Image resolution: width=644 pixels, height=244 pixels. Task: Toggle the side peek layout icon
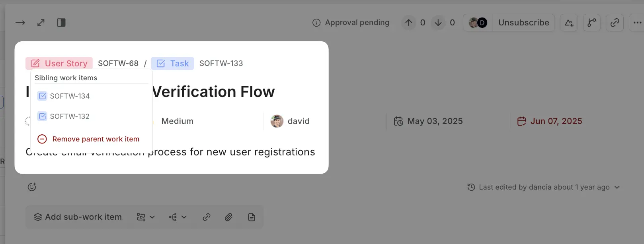pos(61,23)
